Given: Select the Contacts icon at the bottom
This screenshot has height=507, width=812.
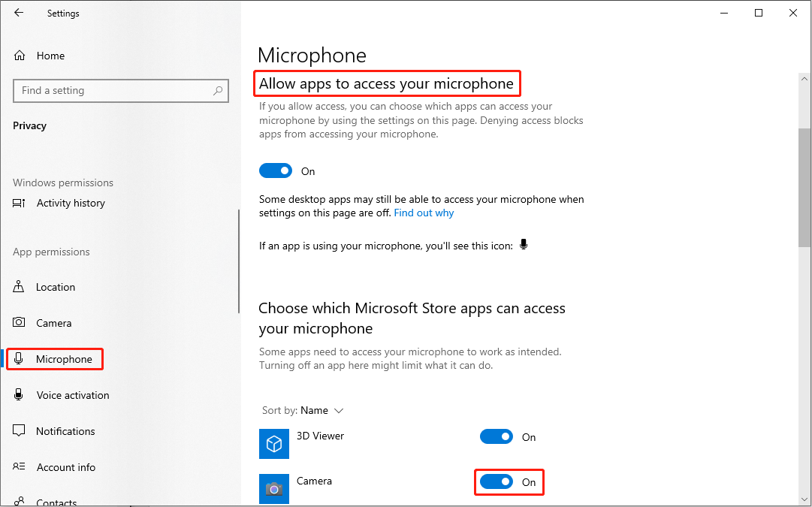Looking at the screenshot, I should pos(18,499).
